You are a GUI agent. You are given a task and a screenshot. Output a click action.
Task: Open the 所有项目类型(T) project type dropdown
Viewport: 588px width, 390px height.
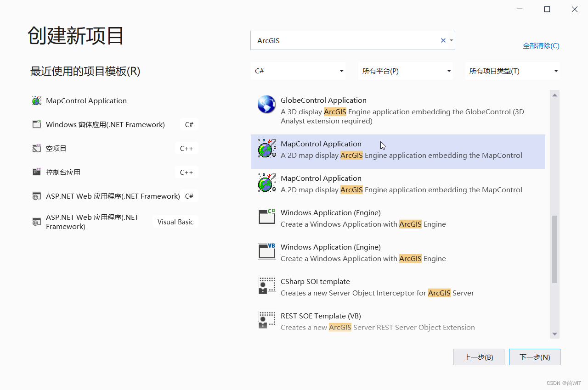point(513,71)
